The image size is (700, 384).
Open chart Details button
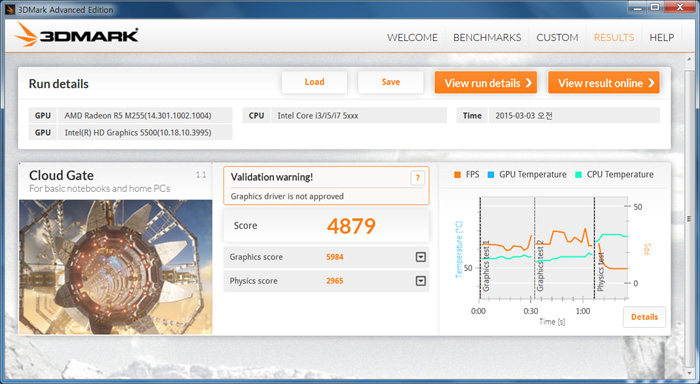pyautogui.click(x=644, y=317)
